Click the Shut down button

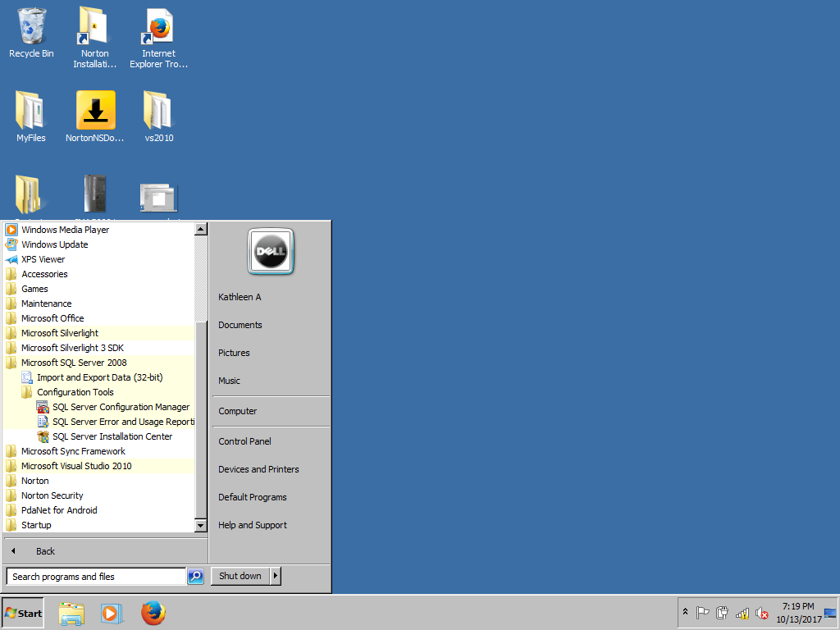tap(240, 576)
